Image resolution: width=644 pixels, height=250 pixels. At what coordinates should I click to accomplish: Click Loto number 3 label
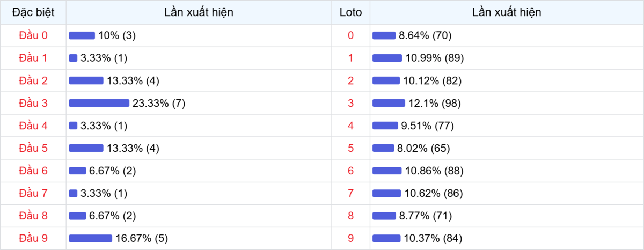[x=351, y=103]
